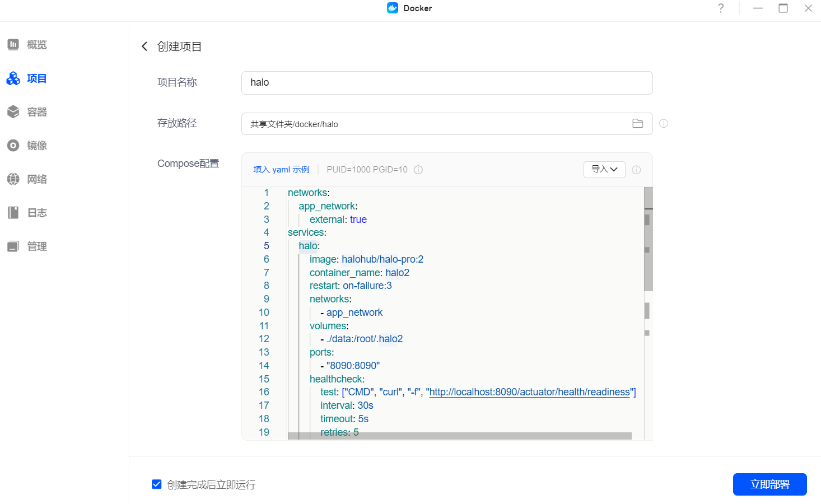Toggle the 创建完成后立即运行 checkbox
821x504 pixels.
pos(157,484)
